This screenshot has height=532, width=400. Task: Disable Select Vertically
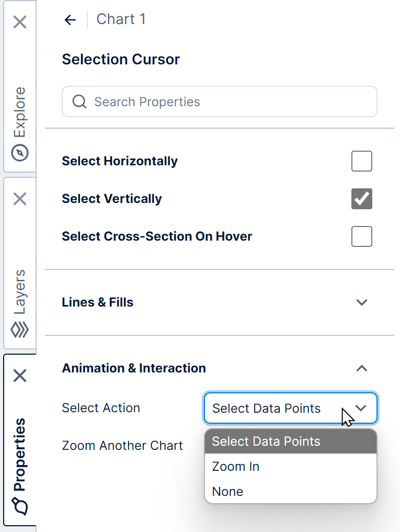[x=361, y=199]
